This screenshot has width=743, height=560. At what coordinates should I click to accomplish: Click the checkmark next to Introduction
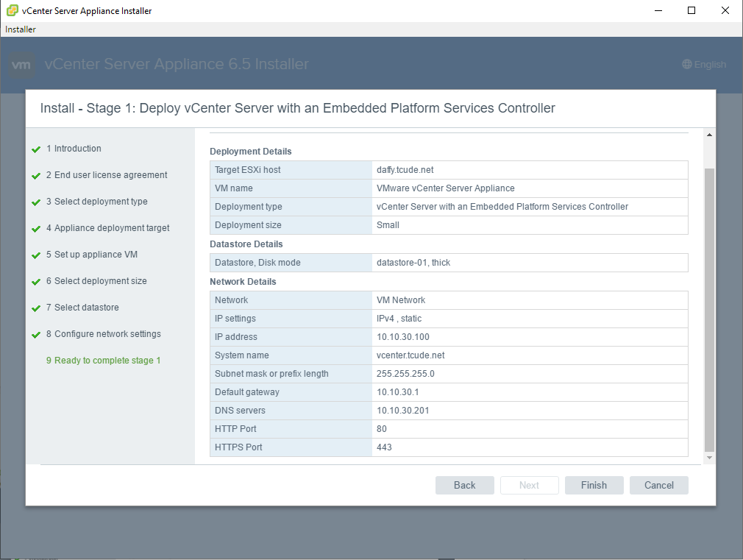(36, 149)
